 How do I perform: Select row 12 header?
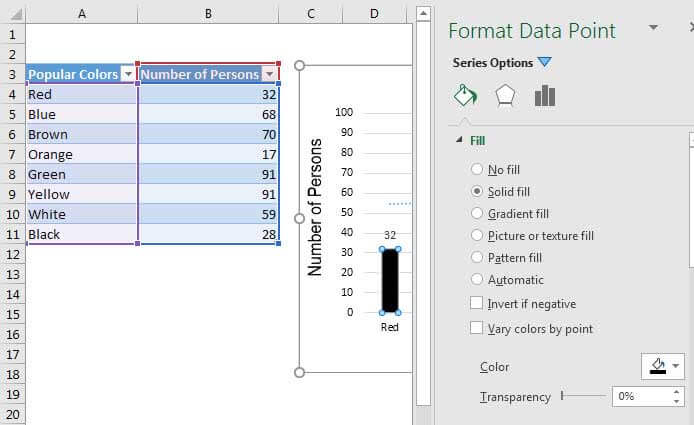12,254
